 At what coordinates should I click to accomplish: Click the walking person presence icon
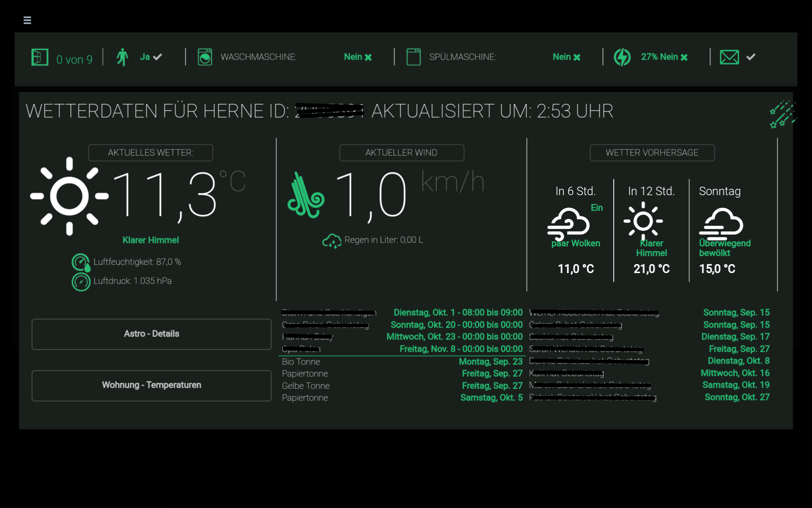click(x=122, y=57)
